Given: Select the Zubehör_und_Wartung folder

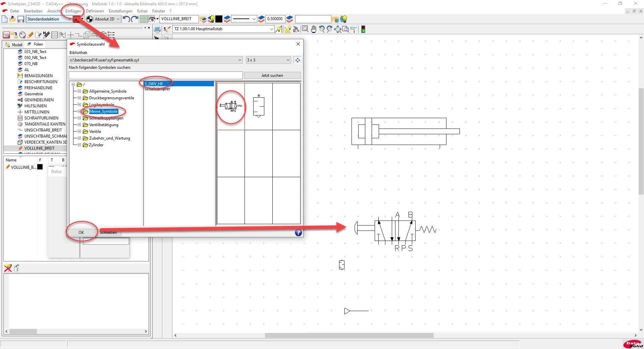Looking at the screenshot, I should pos(109,138).
